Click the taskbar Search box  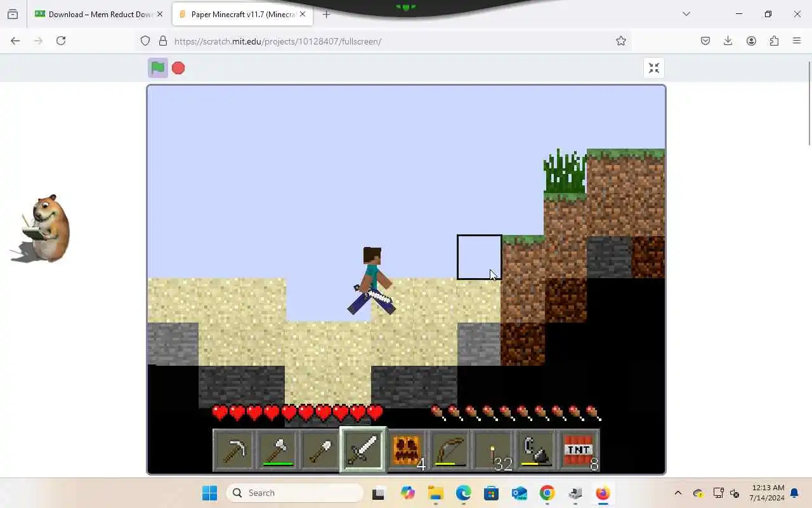pos(295,493)
